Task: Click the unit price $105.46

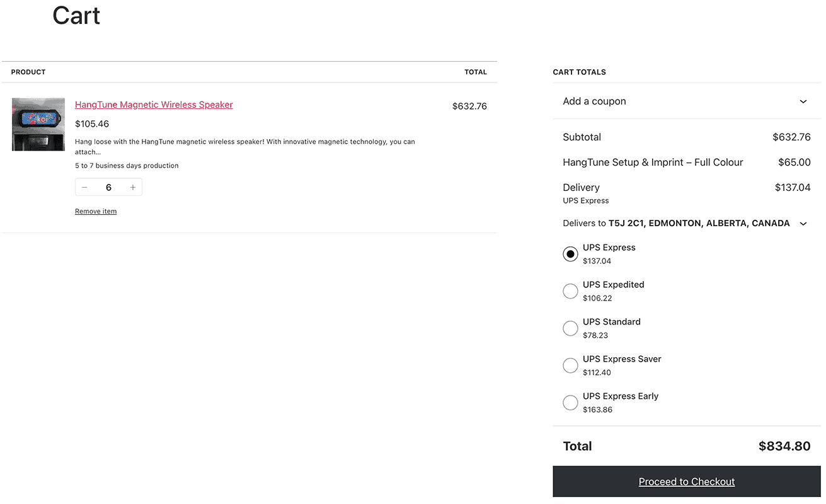Action: 92,123
